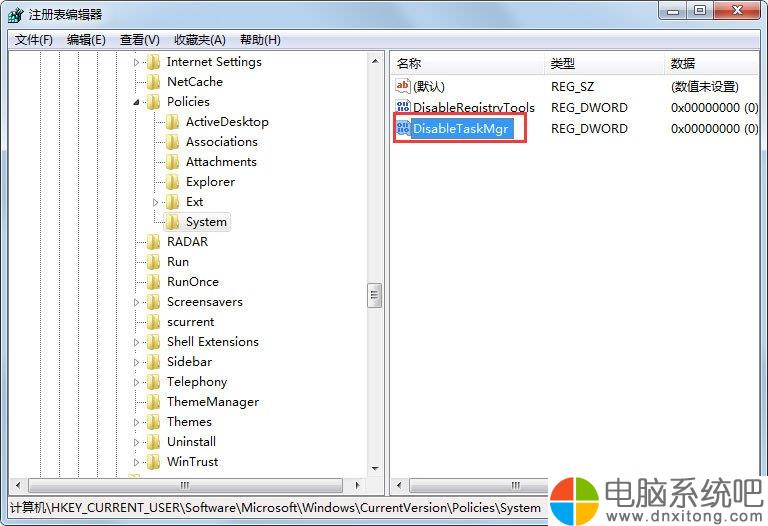
Task: Click the Sidebar folder icon
Action: (153, 362)
